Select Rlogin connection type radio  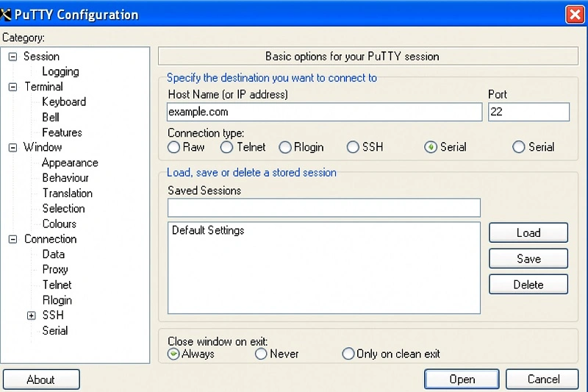click(x=285, y=147)
